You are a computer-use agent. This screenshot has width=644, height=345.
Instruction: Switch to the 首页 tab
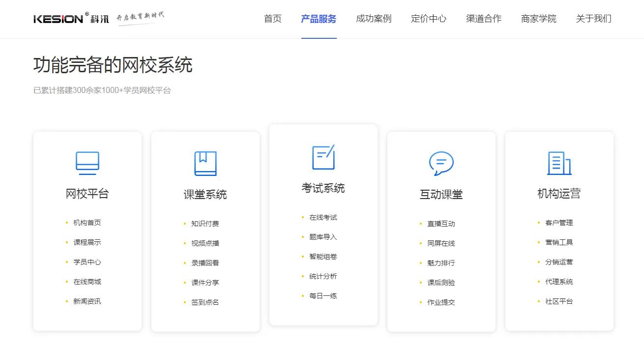click(x=272, y=19)
